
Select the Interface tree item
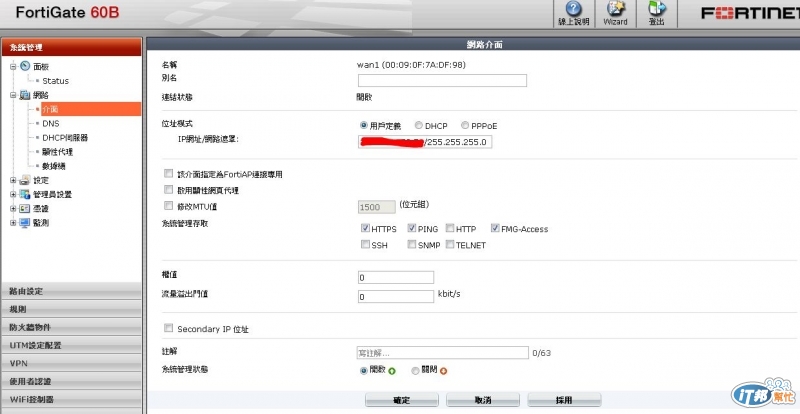[x=91, y=109]
